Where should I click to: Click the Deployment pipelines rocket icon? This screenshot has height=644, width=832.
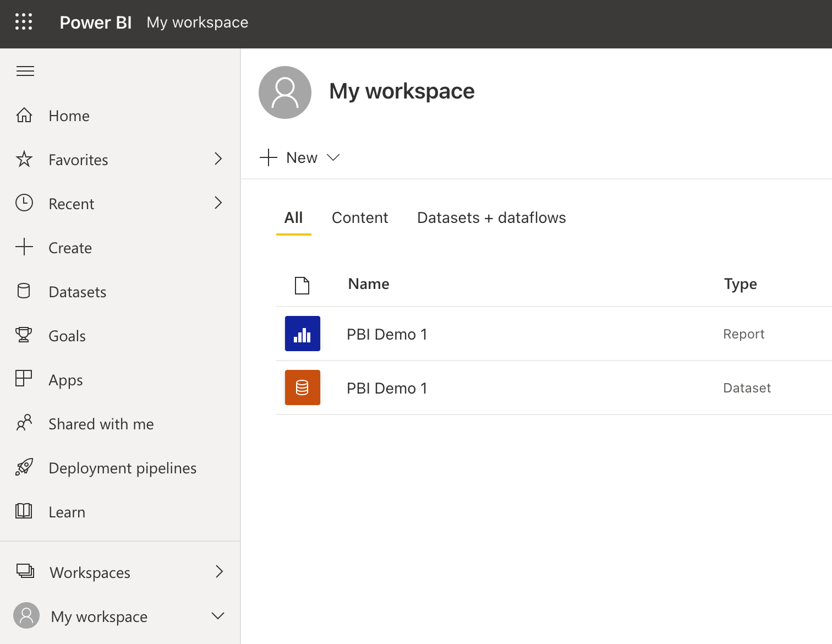point(24,467)
